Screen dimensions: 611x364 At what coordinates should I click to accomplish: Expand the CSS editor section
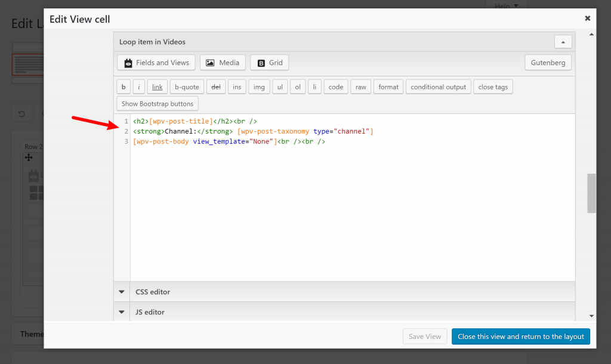pyautogui.click(x=122, y=292)
